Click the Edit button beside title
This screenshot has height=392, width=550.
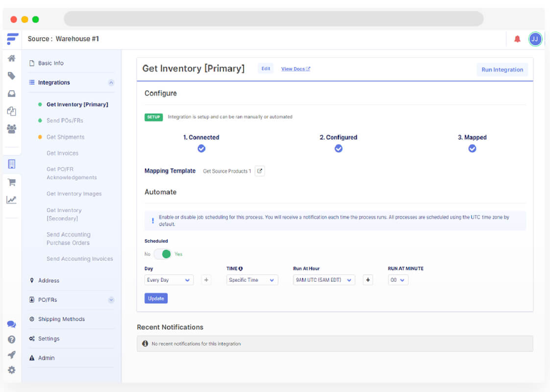(265, 69)
